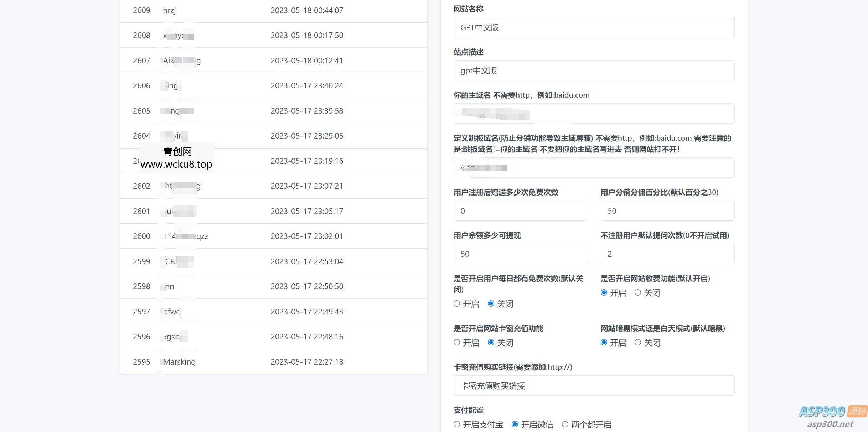Click the main domain input field

(x=593, y=113)
